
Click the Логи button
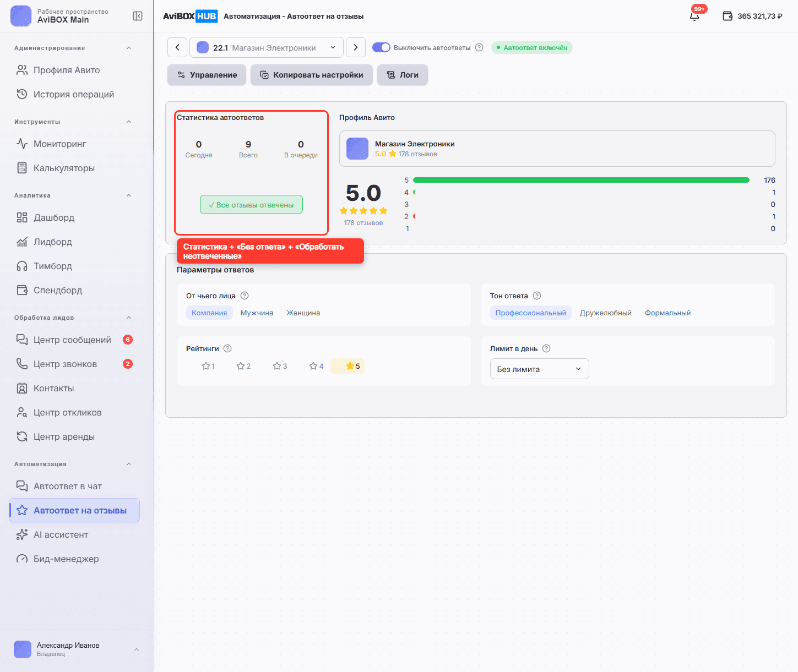point(403,75)
